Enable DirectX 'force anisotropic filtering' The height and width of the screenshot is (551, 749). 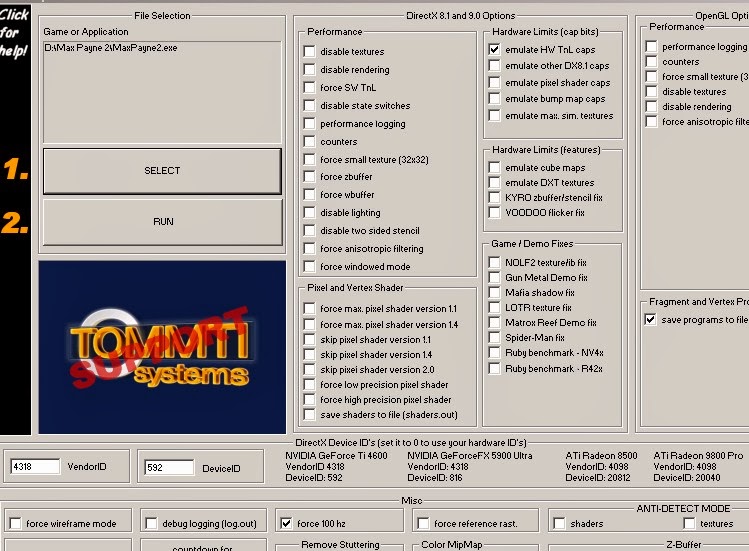(310, 248)
